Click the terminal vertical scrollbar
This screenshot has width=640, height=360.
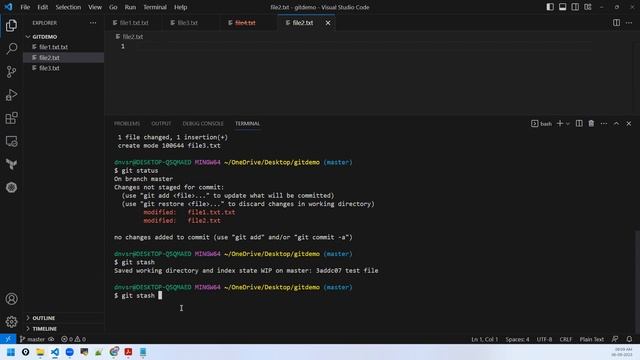(637, 282)
